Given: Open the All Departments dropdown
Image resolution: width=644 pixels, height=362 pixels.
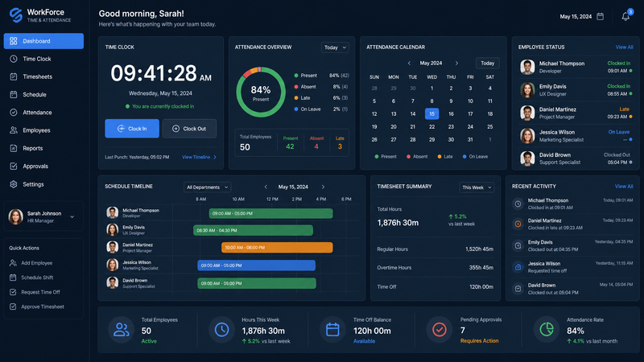Looking at the screenshot, I should click(x=208, y=187).
